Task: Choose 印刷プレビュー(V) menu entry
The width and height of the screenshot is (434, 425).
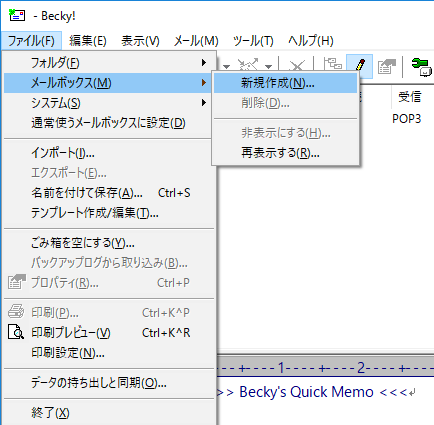Action: (x=108, y=333)
